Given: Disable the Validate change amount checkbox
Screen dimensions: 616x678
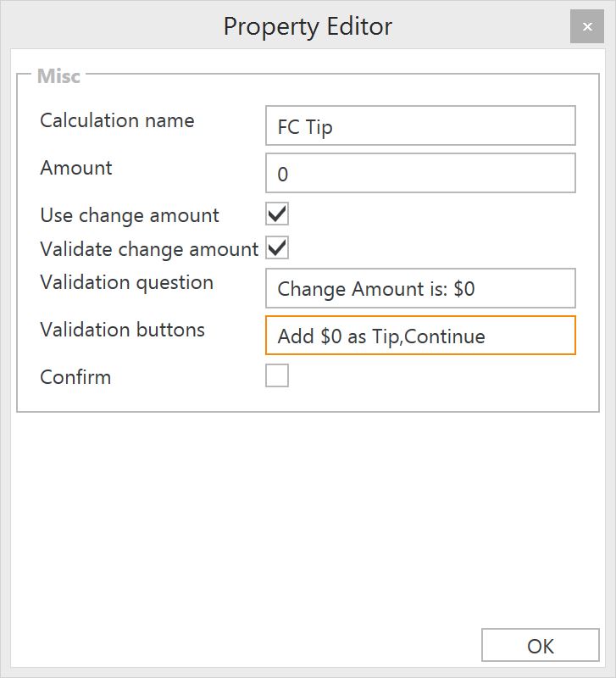Looking at the screenshot, I should click(277, 247).
